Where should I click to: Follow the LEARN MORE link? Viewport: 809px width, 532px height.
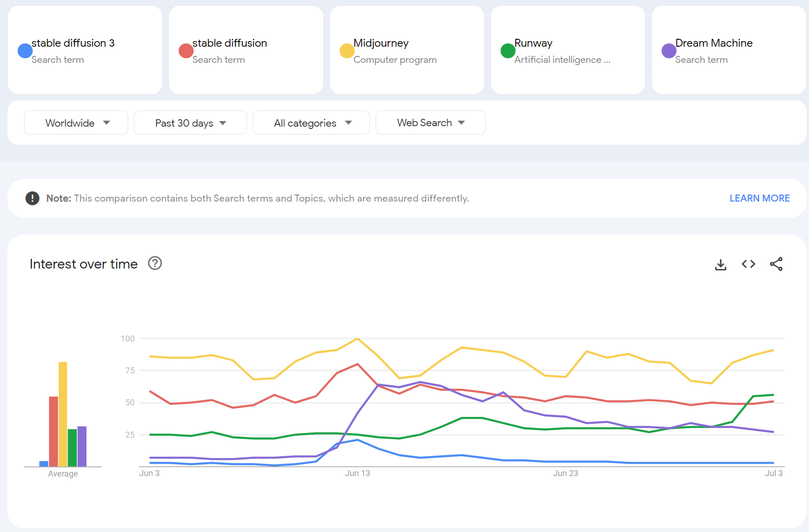pos(759,198)
